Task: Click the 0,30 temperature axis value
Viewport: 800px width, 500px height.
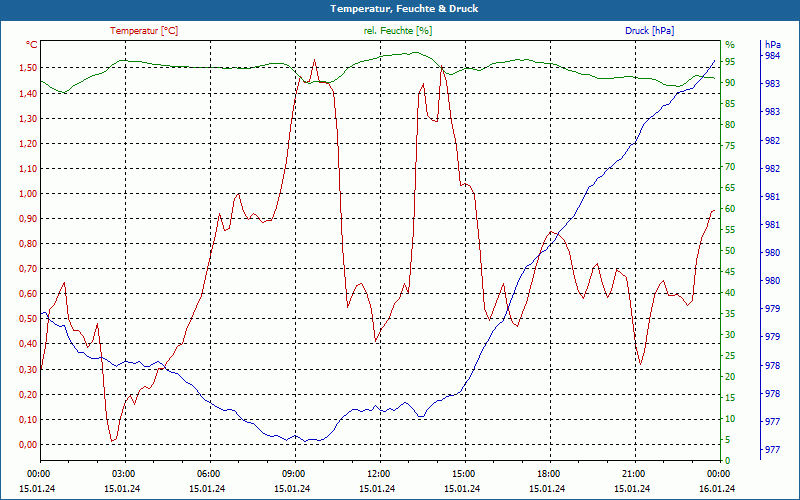Action: [28, 369]
